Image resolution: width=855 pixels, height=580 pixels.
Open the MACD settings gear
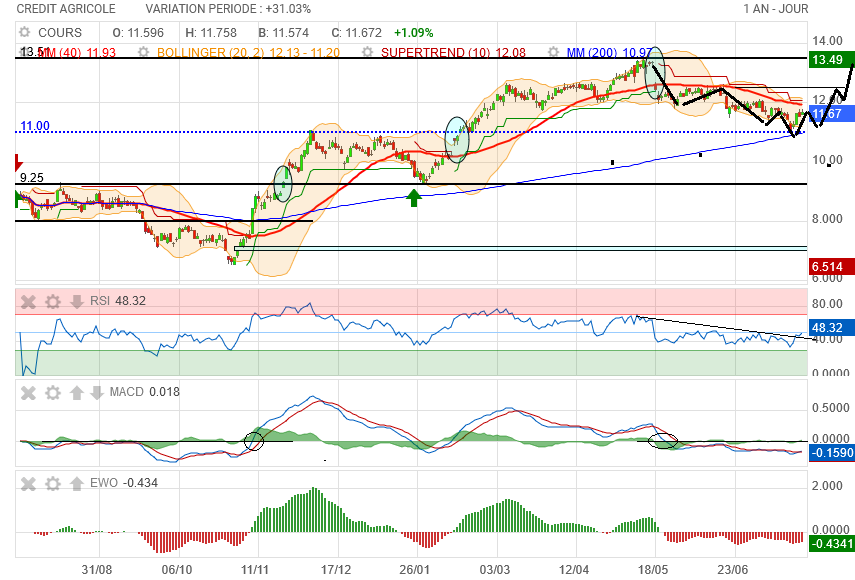(53, 392)
